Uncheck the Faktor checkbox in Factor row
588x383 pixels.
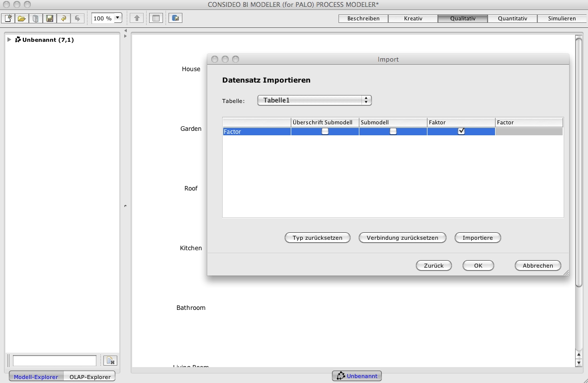[x=461, y=131]
